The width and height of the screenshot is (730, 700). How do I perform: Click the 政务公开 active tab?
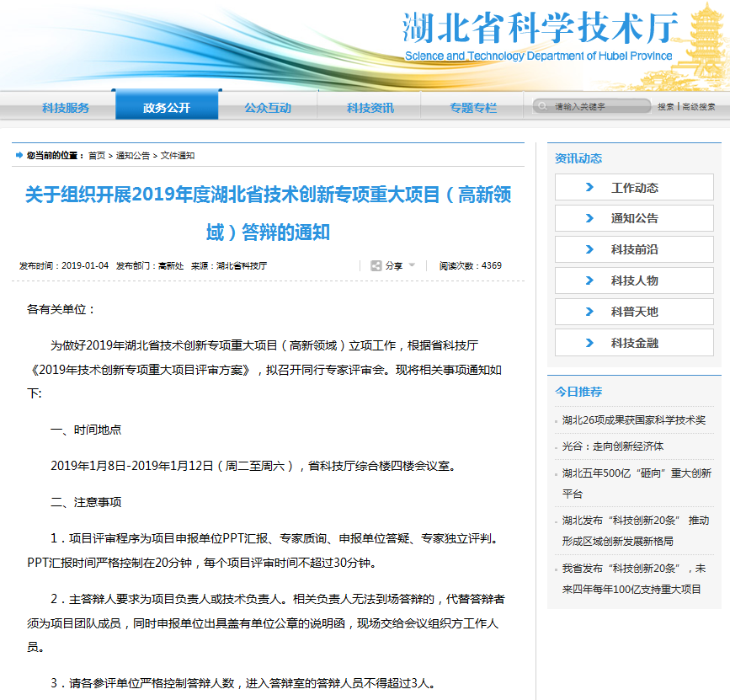pos(167,108)
